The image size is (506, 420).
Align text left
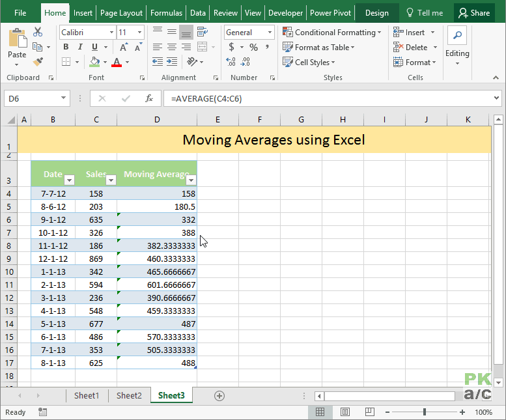(x=158, y=47)
